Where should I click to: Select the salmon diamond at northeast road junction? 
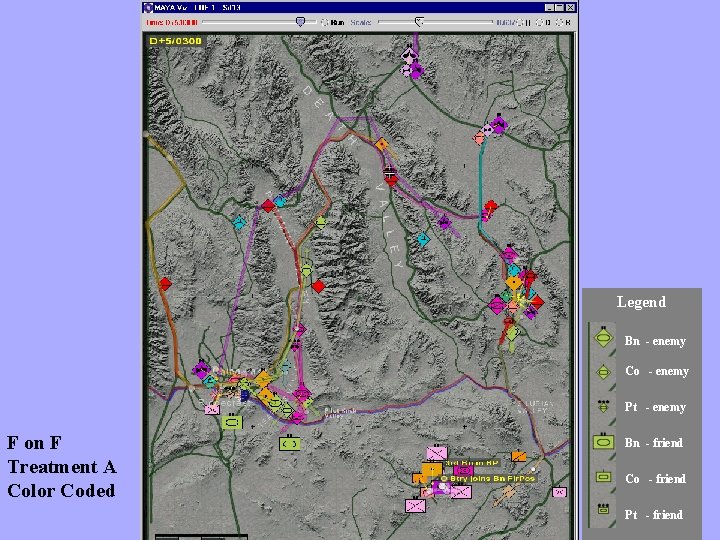click(x=479, y=138)
